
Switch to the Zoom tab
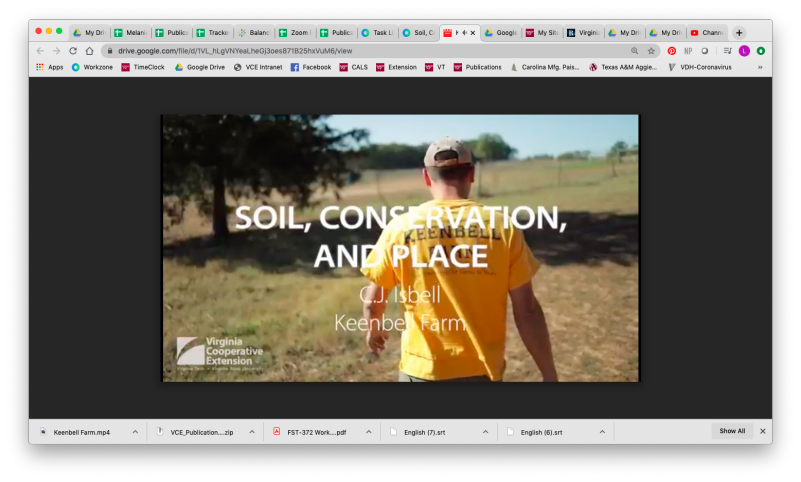point(295,33)
